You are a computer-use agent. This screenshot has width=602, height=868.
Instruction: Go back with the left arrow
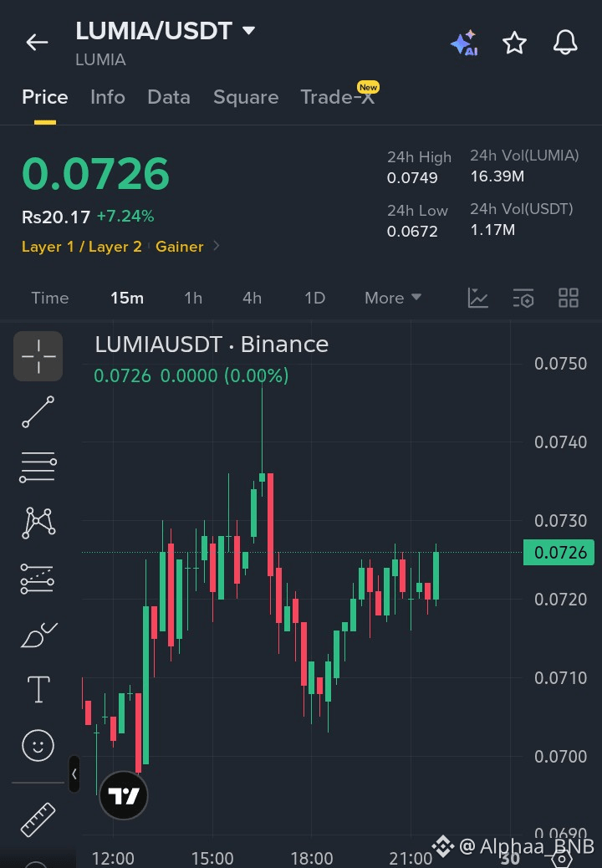click(37, 42)
